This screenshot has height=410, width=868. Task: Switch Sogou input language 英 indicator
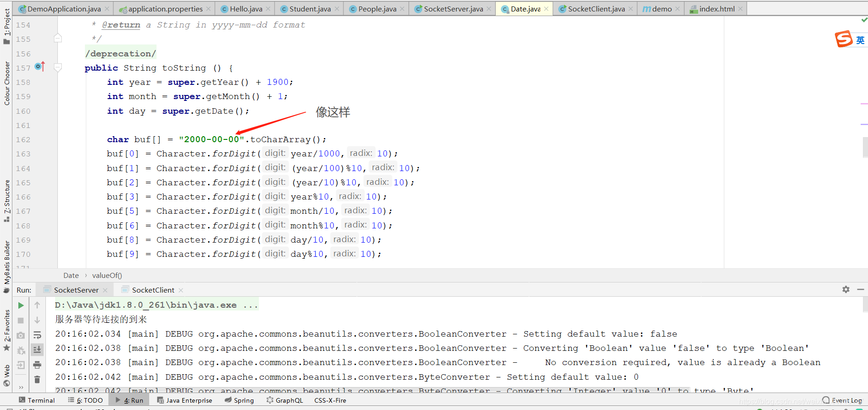pos(860,40)
